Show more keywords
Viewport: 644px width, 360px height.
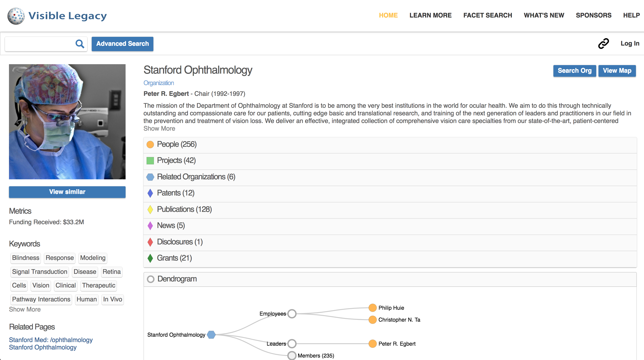pyautogui.click(x=24, y=310)
